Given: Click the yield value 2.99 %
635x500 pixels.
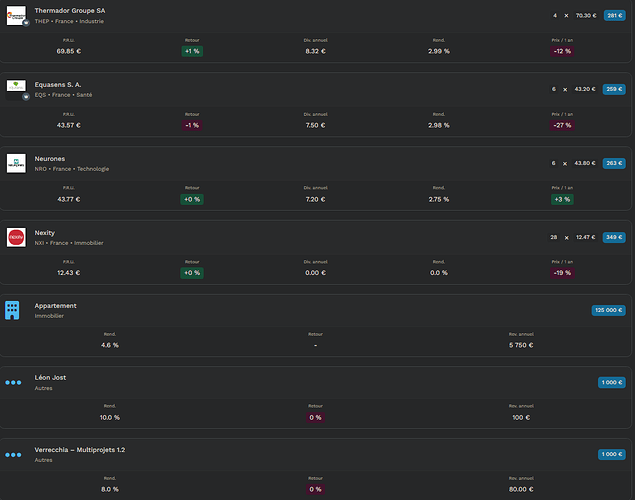Looking at the screenshot, I should pyautogui.click(x=439, y=51).
